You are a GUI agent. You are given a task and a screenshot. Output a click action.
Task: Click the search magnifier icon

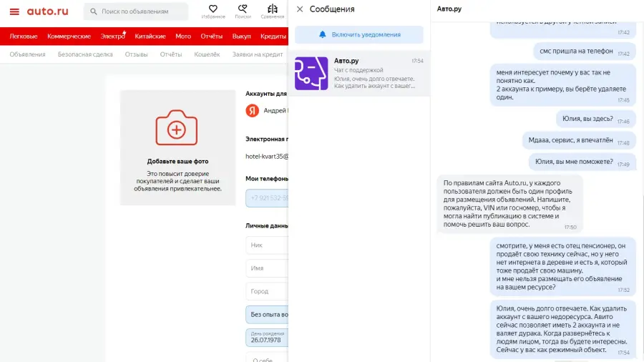94,11
